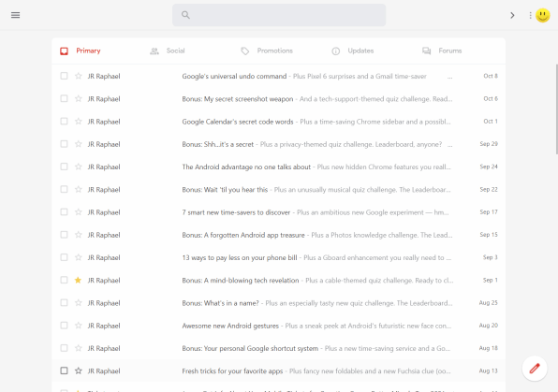
Task: Star the Android advantage no one talks about email
Action: click(79, 167)
